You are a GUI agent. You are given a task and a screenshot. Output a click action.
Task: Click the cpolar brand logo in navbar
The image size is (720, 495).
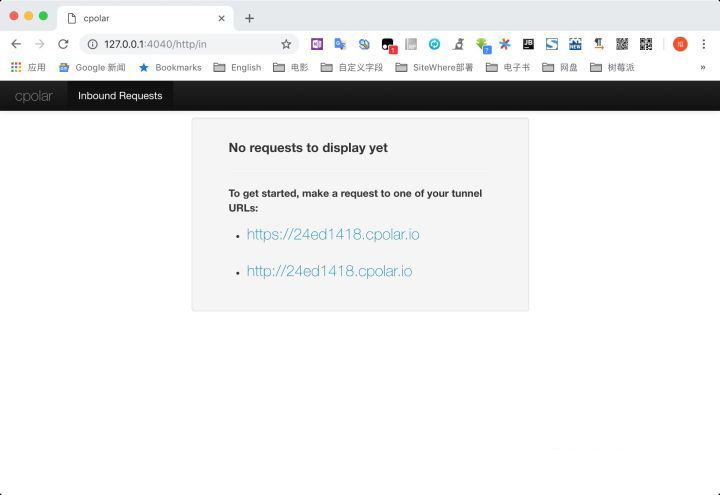click(x=34, y=96)
